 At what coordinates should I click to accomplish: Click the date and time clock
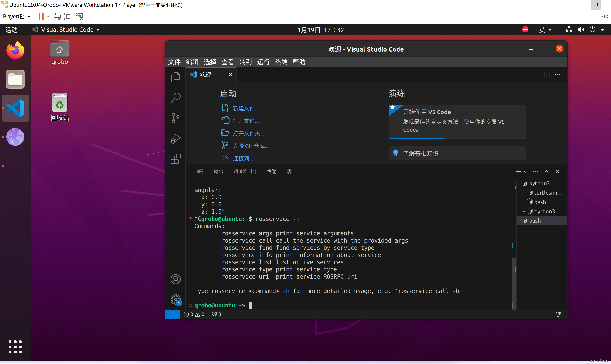pos(321,30)
